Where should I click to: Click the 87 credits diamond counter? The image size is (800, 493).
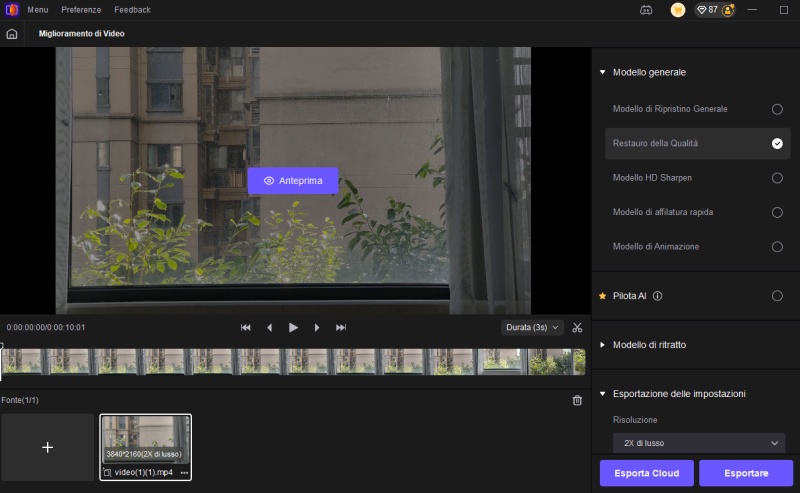coord(707,10)
